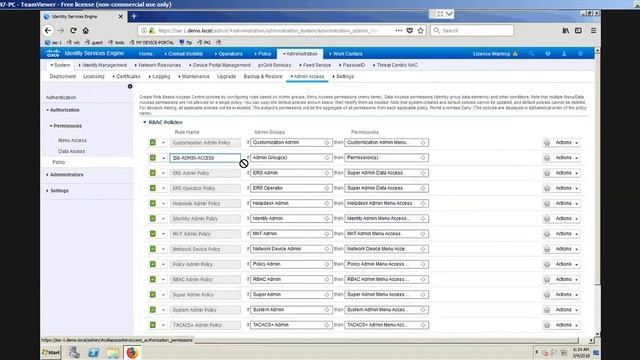640x360 pixels.
Task: Click gear icon in Customization Admin Policy row
Action: coord(547,143)
